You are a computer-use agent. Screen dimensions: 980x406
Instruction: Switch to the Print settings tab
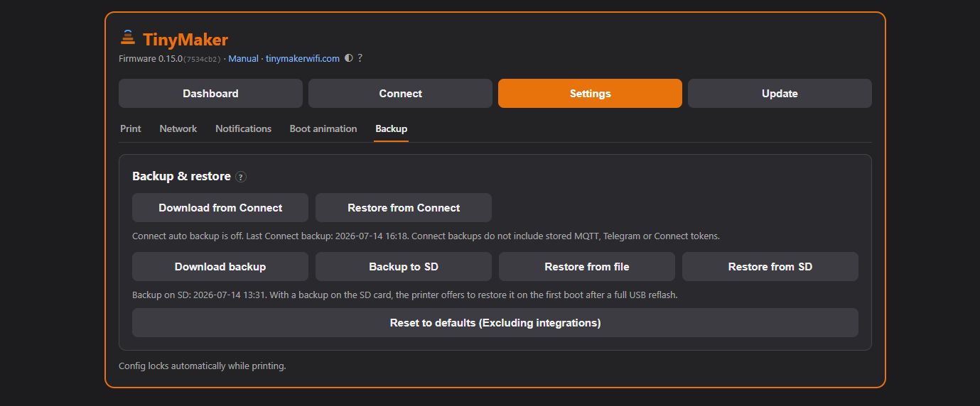coord(131,128)
